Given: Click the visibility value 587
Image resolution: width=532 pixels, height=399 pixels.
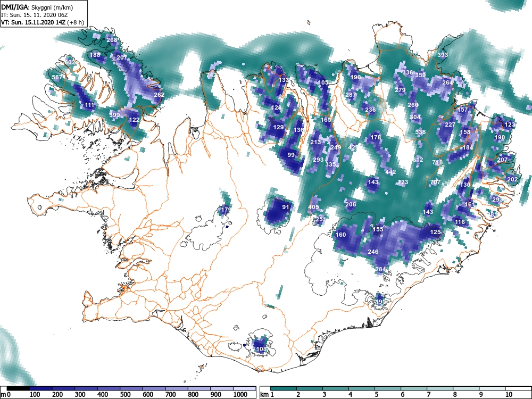Looking at the screenshot, I should click(x=57, y=77).
